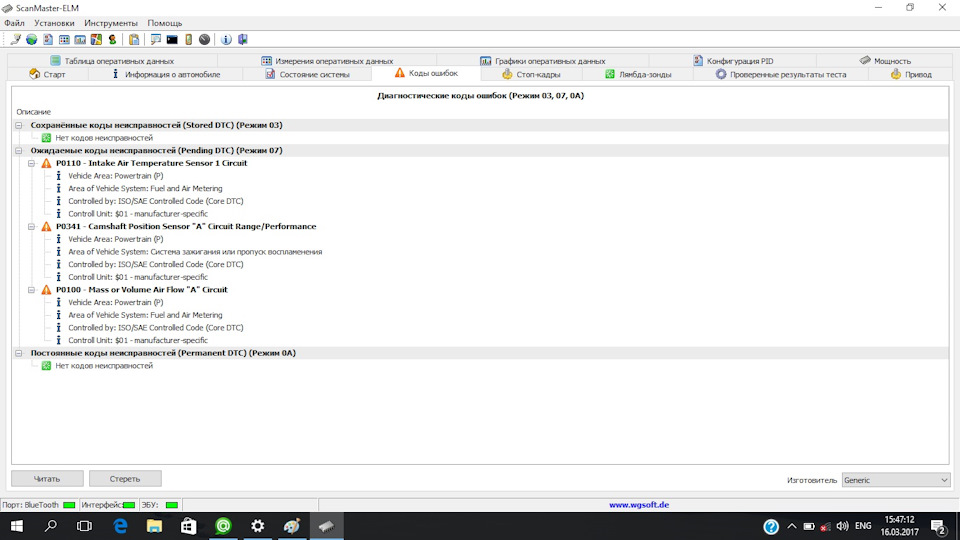Click the Стереть button

(x=125, y=479)
